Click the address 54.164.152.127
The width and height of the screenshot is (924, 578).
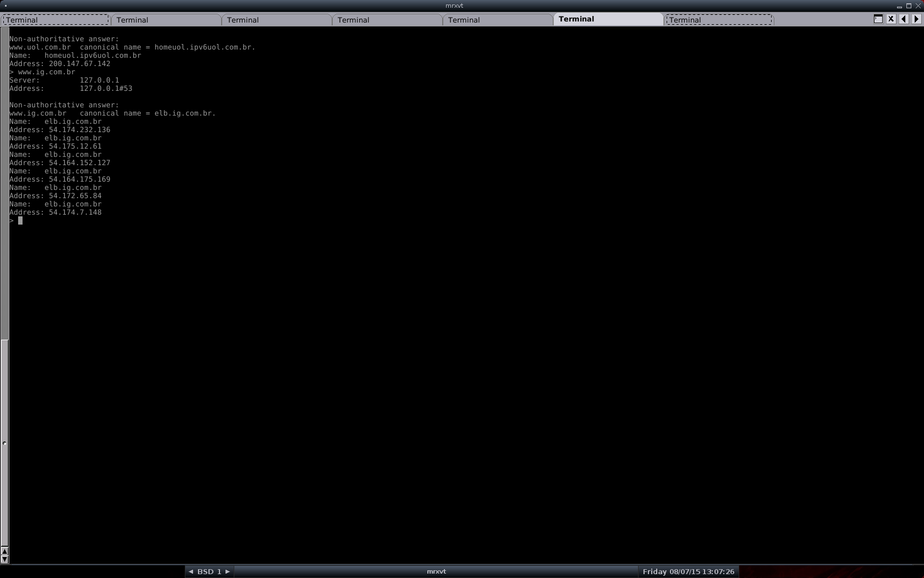[80, 163]
